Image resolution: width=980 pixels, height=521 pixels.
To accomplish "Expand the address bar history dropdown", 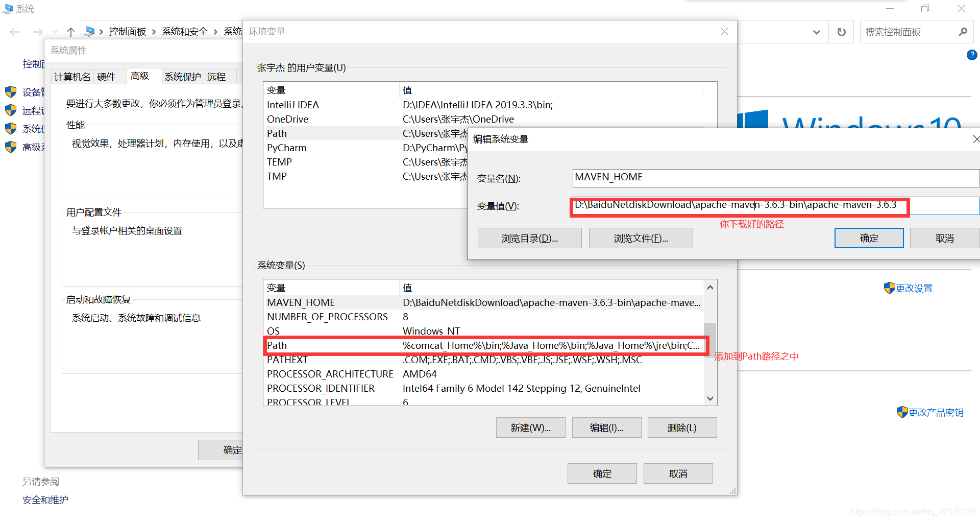I will pos(817,32).
